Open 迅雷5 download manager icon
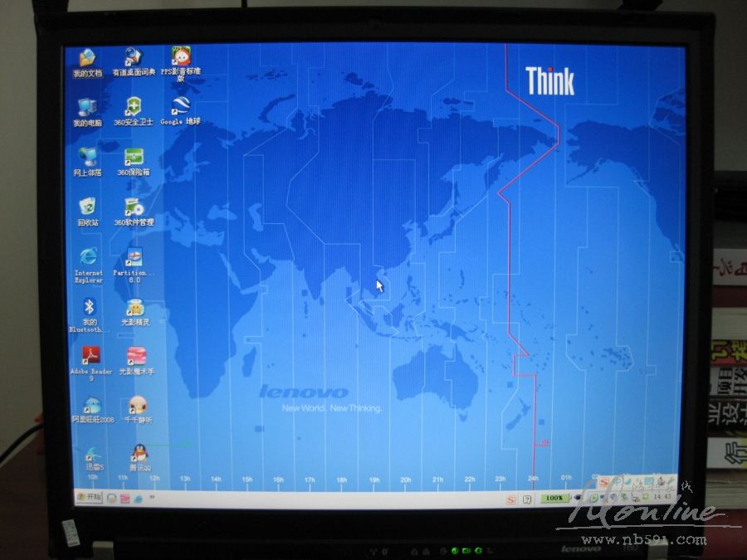Image resolution: width=747 pixels, height=560 pixels. 95,458
